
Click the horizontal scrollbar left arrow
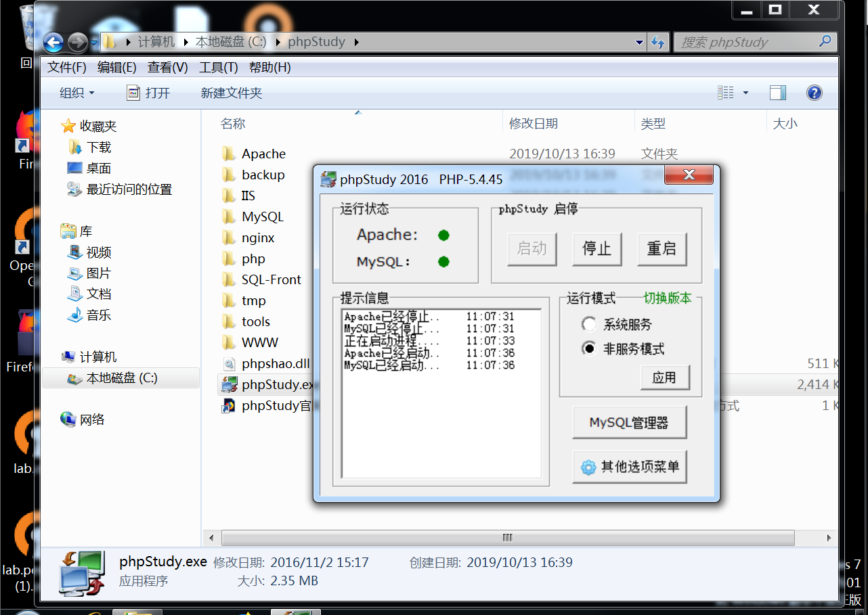click(x=211, y=538)
